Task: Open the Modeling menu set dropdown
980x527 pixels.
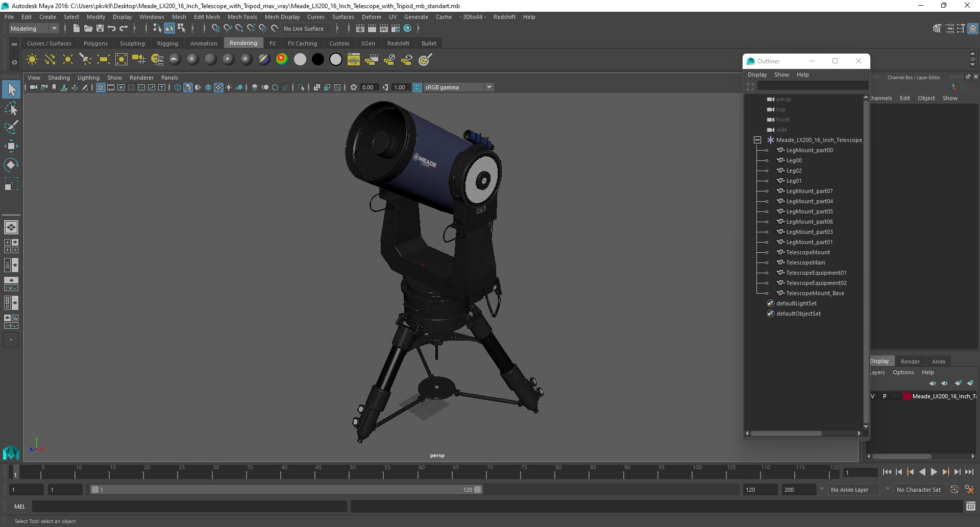Action: [34, 29]
